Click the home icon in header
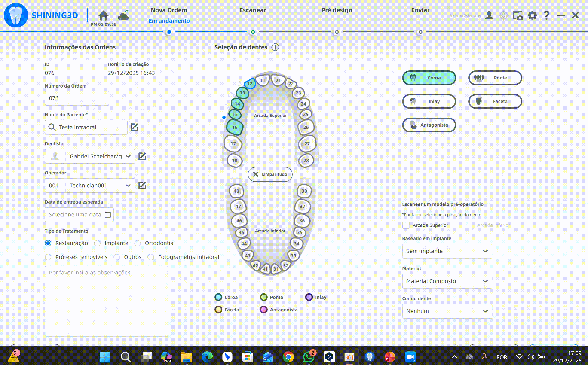This screenshot has width=588, height=365. (103, 15)
